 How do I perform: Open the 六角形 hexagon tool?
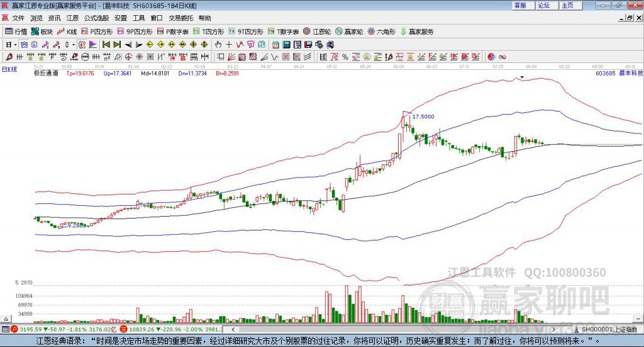[382, 31]
